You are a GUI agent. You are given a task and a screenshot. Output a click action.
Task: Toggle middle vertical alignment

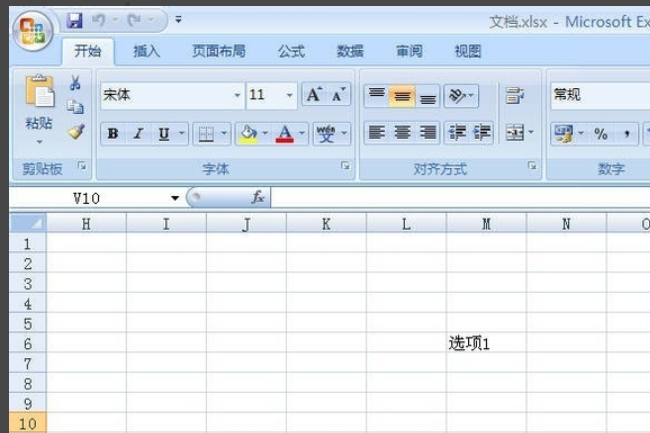402,96
